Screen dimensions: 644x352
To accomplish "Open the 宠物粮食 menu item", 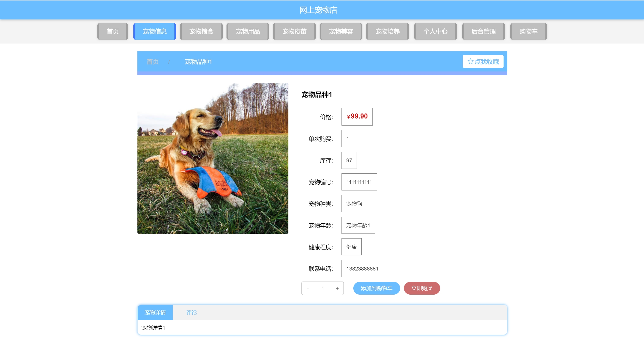I will (x=201, y=31).
